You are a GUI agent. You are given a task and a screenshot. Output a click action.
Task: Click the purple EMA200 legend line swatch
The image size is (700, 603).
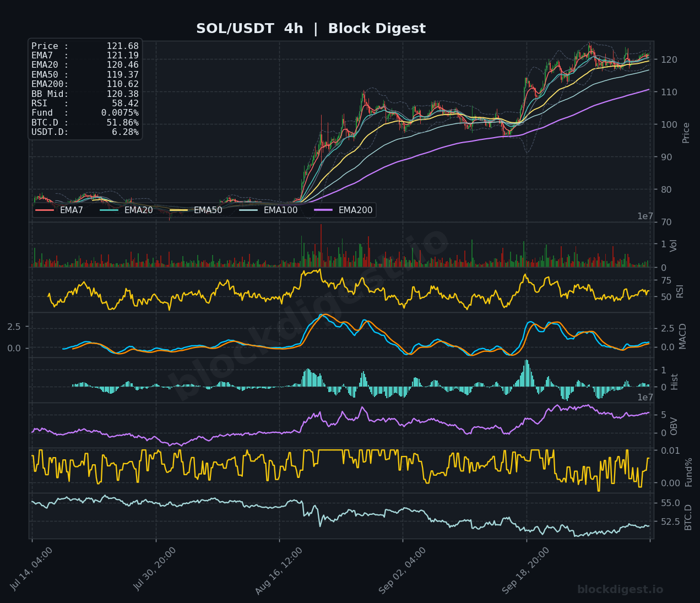323,210
